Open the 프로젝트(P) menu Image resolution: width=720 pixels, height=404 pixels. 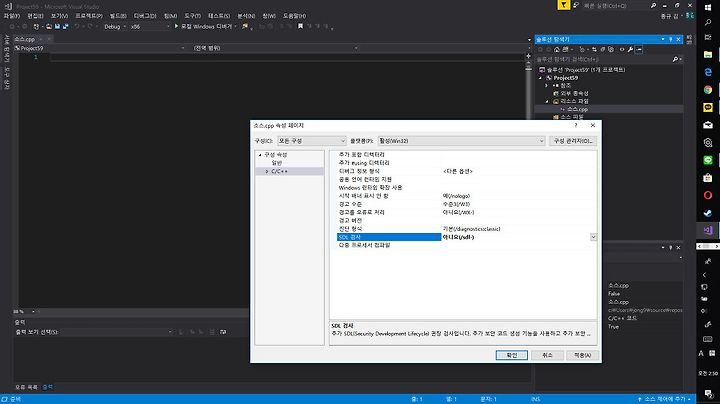[89, 16]
